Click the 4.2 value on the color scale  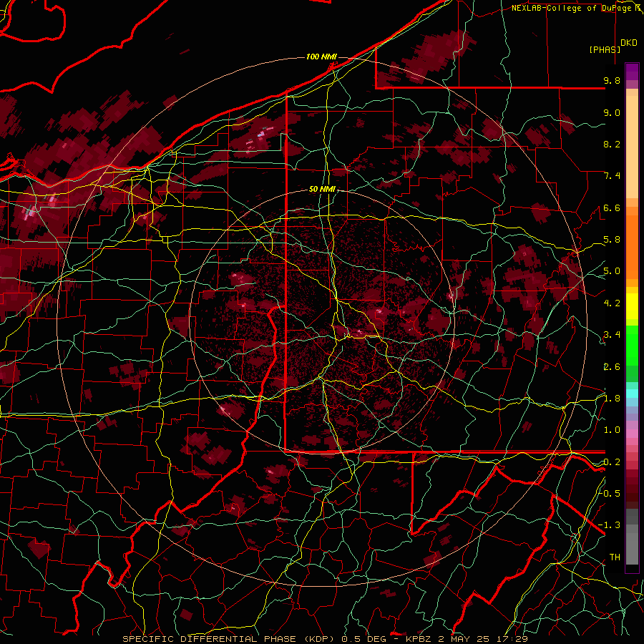pos(612,303)
